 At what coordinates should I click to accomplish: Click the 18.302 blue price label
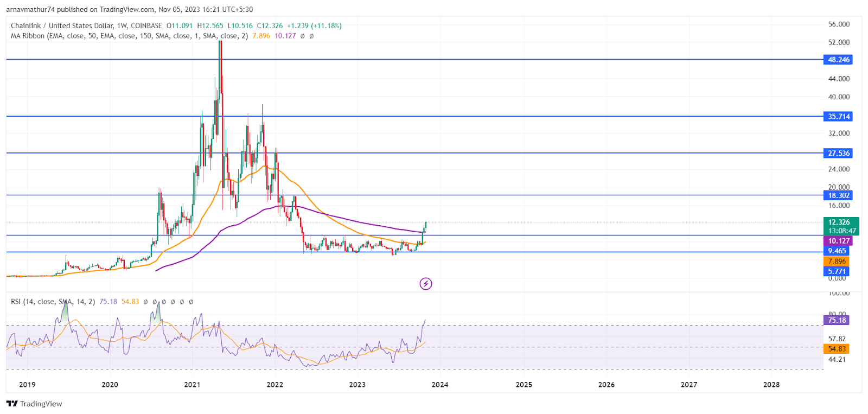click(838, 195)
